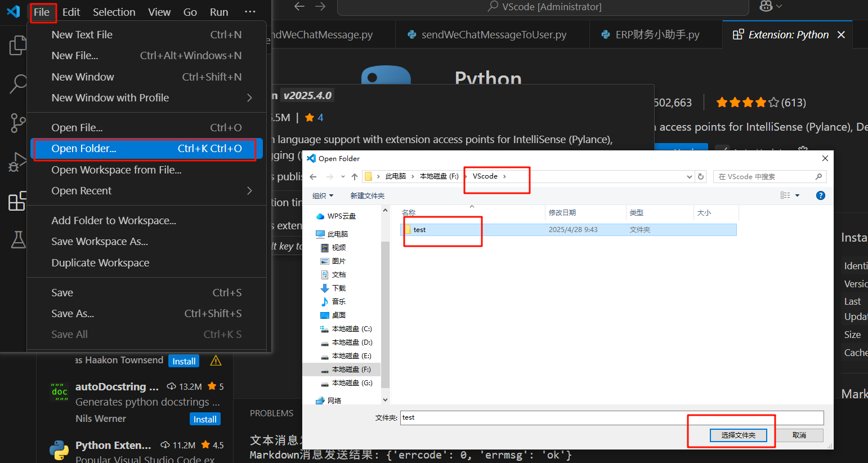
Task: Choose Save As... menu entry
Action: click(x=146, y=314)
